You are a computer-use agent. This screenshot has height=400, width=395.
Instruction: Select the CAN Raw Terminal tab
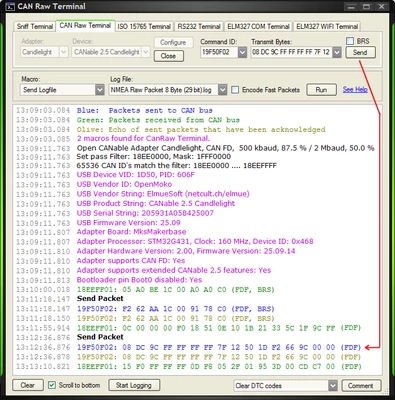[85, 25]
